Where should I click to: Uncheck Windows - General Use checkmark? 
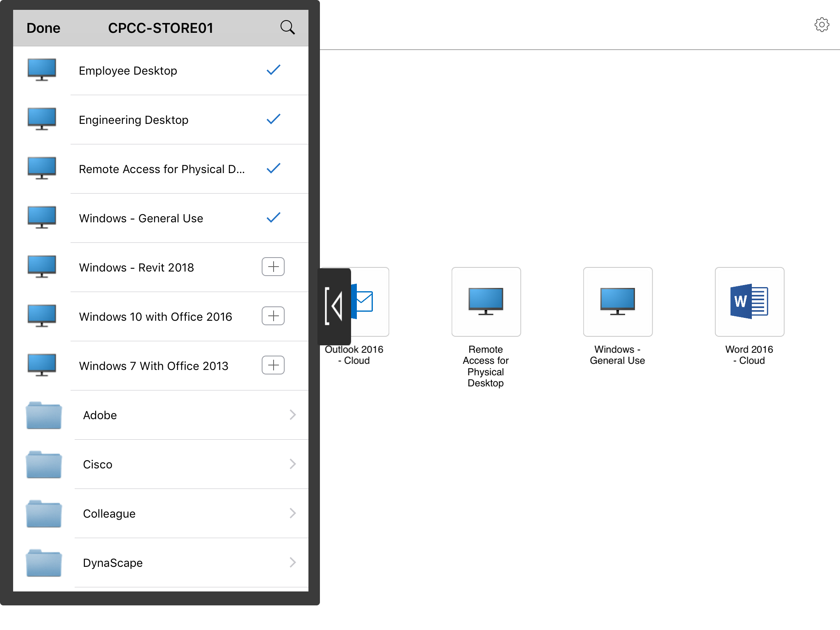point(273,218)
